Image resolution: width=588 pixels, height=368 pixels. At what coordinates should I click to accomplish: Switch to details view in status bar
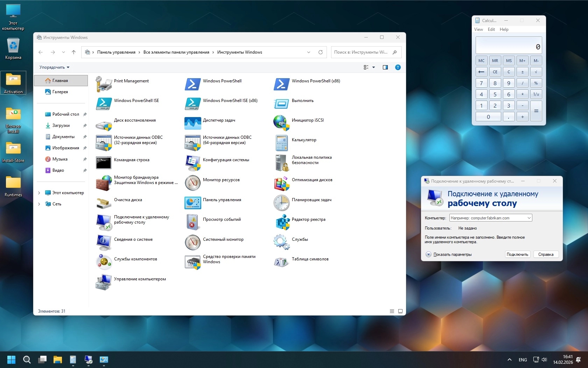(x=392, y=311)
